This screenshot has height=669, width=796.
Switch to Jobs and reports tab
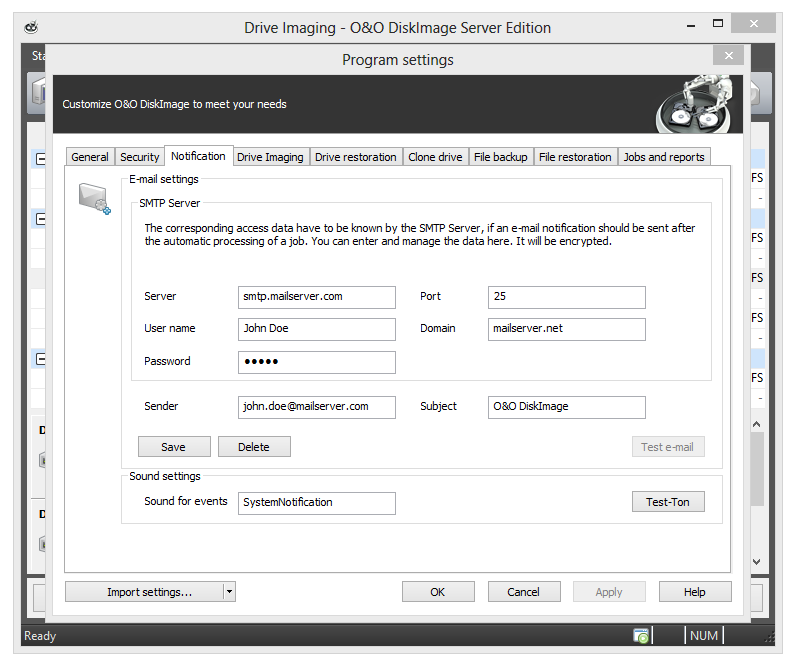(664, 157)
